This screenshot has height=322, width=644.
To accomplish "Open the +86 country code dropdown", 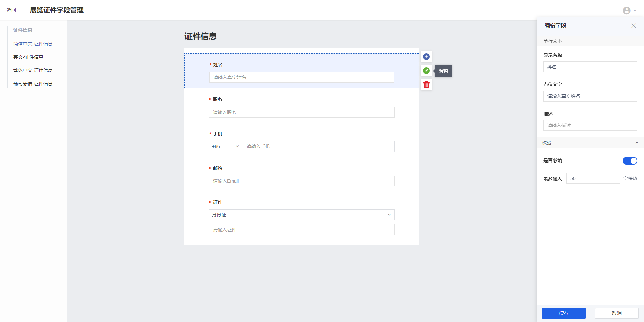I will coord(225,146).
